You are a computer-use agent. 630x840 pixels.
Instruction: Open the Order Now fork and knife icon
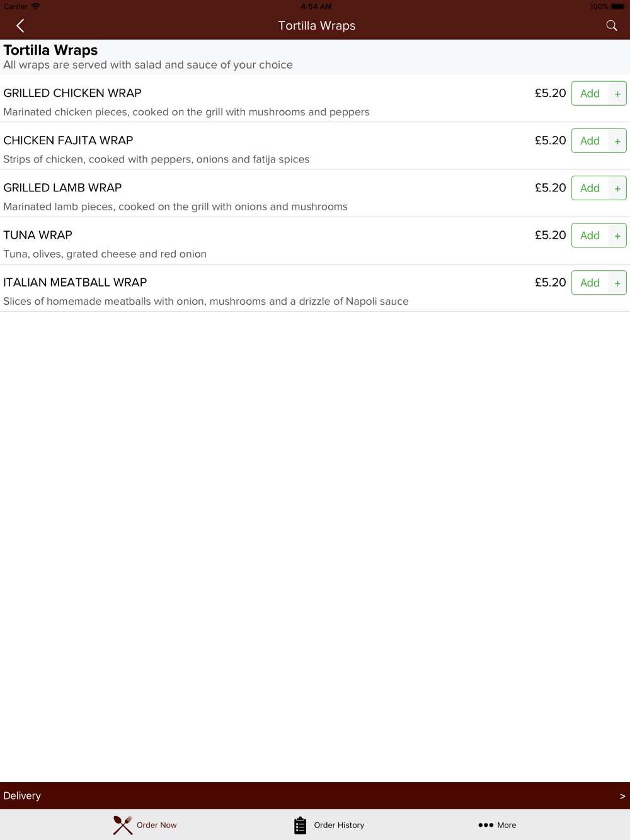(123, 825)
